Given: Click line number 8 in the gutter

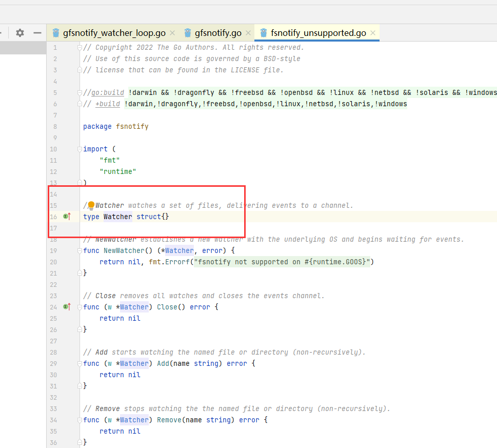Looking at the screenshot, I should [x=55, y=127].
